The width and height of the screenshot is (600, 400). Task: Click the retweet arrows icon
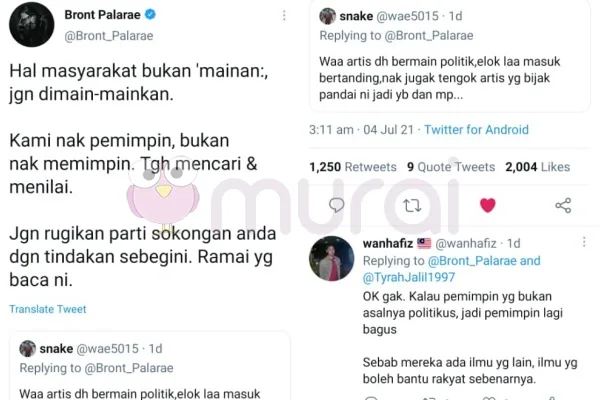[x=412, y=206]
